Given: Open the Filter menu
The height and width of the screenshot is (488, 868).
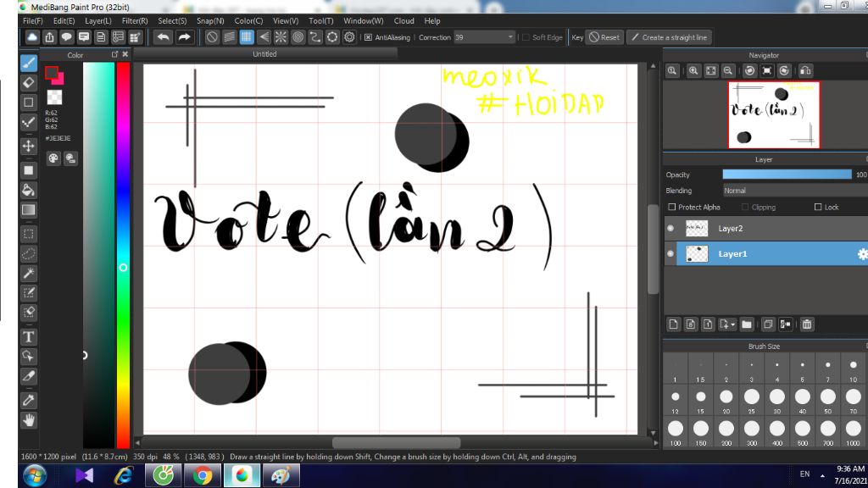Looking at the screenshot, I should [135, 20].
